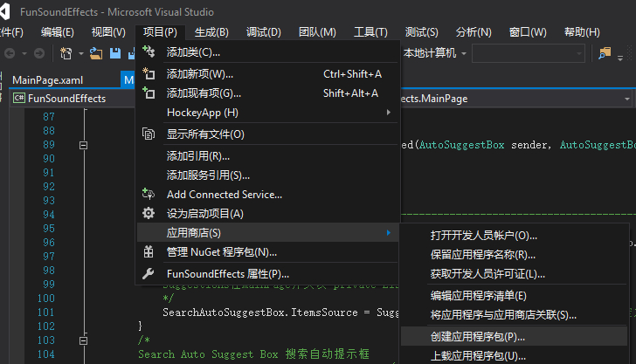Open the 工具(T) menu

click(x=370, y=32)
